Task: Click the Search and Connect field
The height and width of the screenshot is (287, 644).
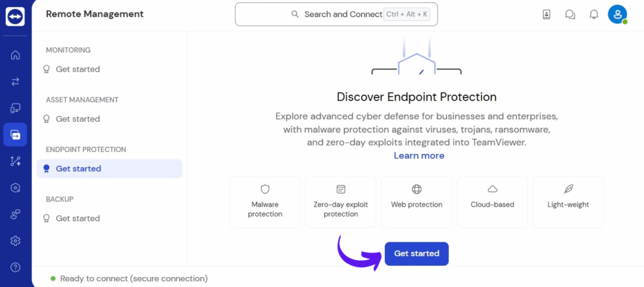Action: [x=336, y=14]
